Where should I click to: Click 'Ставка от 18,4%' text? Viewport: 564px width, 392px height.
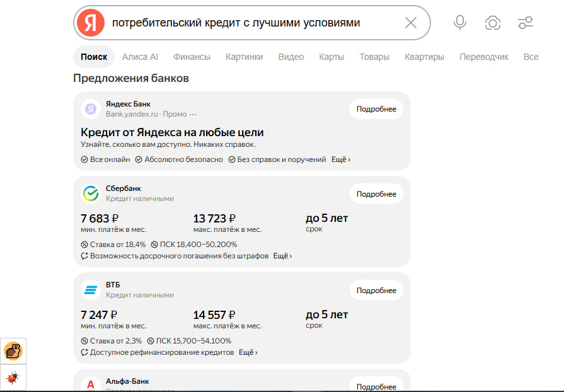click(118, 245)
